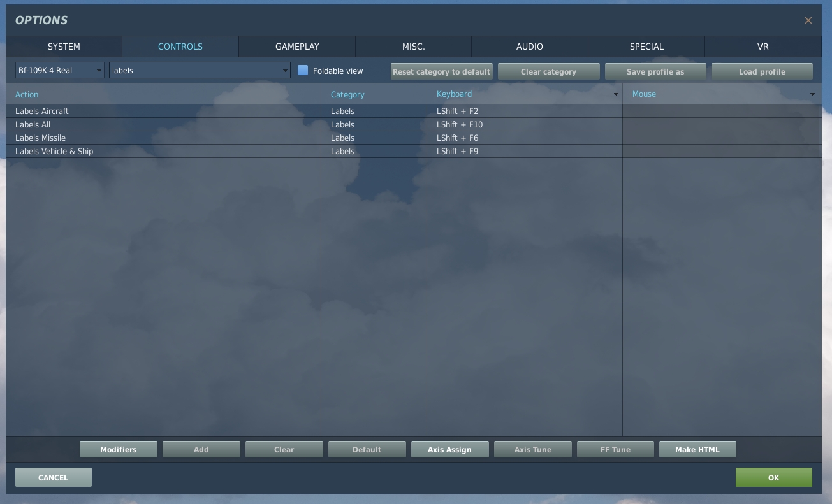Click Category cell of Labels Missile row
This screenshot has width=832, height=504.
tap(374, 138)
